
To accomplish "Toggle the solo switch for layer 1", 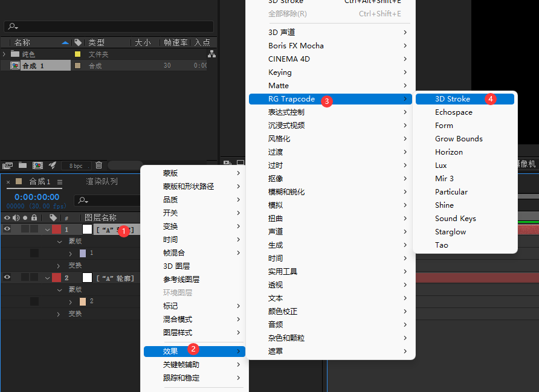I will tap(25, 229).
